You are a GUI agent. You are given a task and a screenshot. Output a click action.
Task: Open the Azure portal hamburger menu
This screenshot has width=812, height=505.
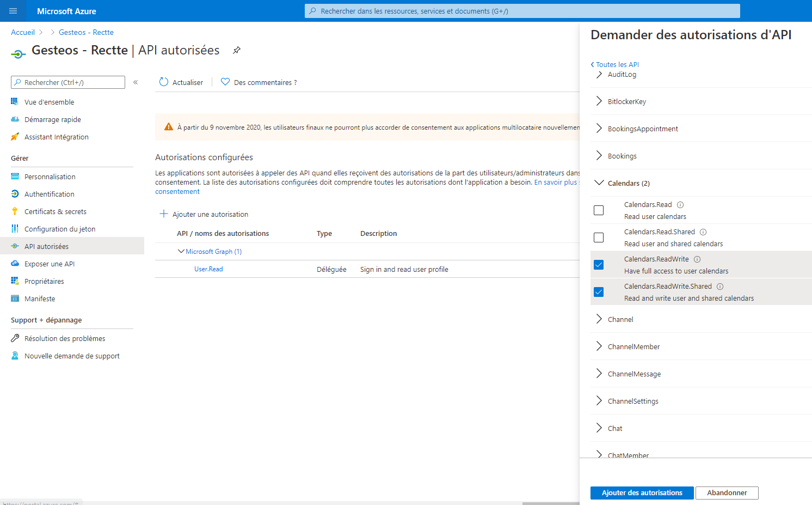click(x=13, y=11)
